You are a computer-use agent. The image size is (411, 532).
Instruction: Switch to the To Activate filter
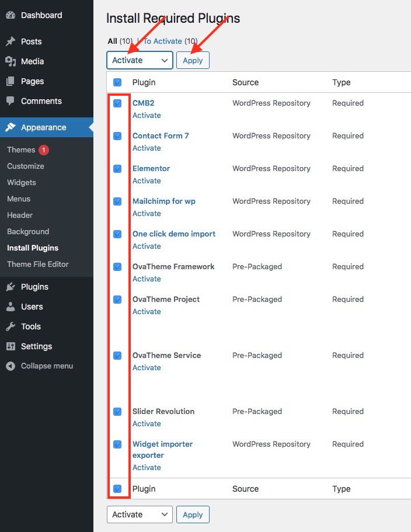(x=163, y=41)
